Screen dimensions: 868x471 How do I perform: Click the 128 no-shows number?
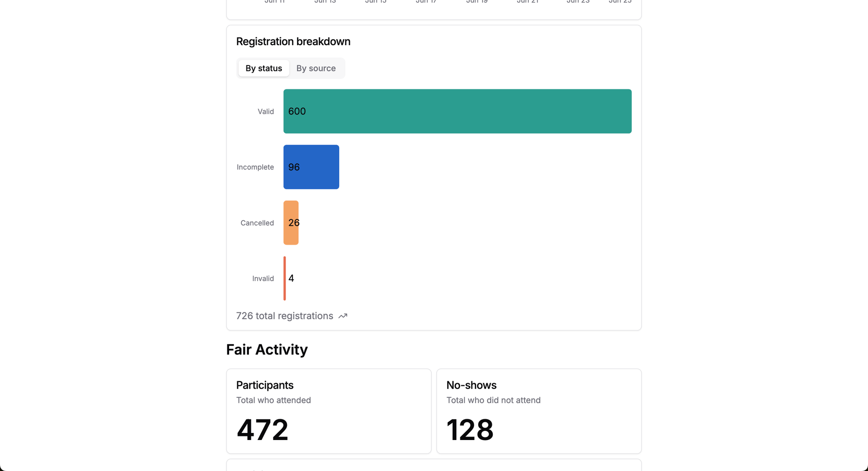470,430
